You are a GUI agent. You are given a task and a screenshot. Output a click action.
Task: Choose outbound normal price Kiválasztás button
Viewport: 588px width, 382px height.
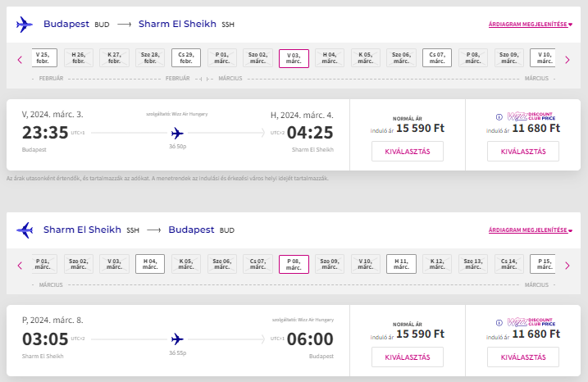[x=407, y=152]
